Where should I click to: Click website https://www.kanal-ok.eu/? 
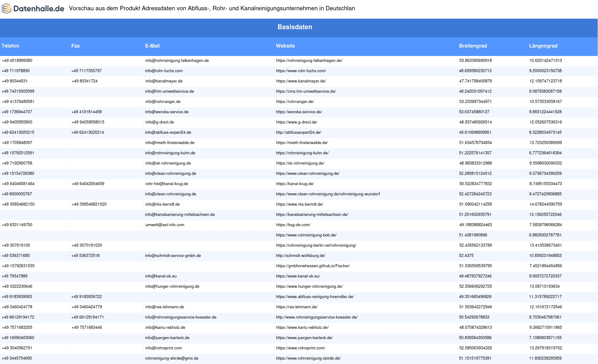298,276
